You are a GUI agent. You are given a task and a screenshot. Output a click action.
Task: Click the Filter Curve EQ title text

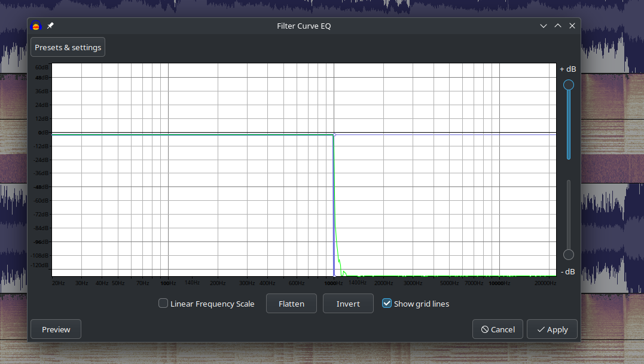tap(304, 26)
